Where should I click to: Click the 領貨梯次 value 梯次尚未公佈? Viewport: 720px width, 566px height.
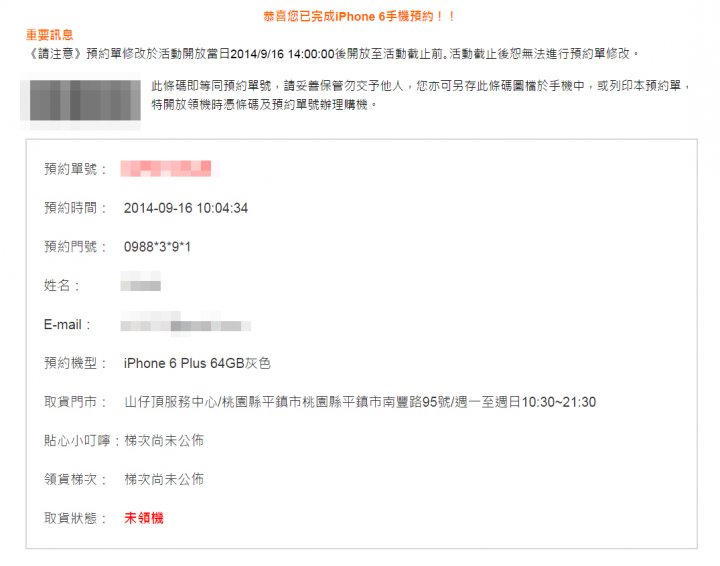tap(164, 479)
